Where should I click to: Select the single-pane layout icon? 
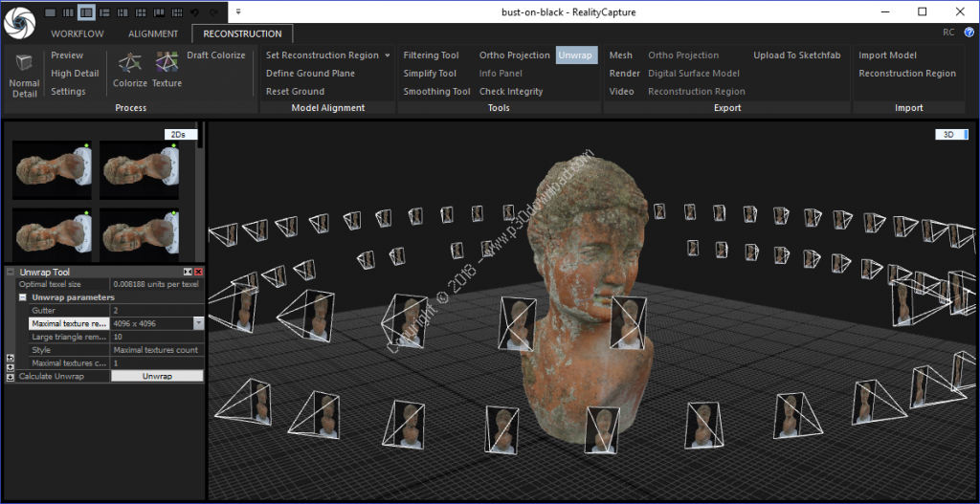51,12
